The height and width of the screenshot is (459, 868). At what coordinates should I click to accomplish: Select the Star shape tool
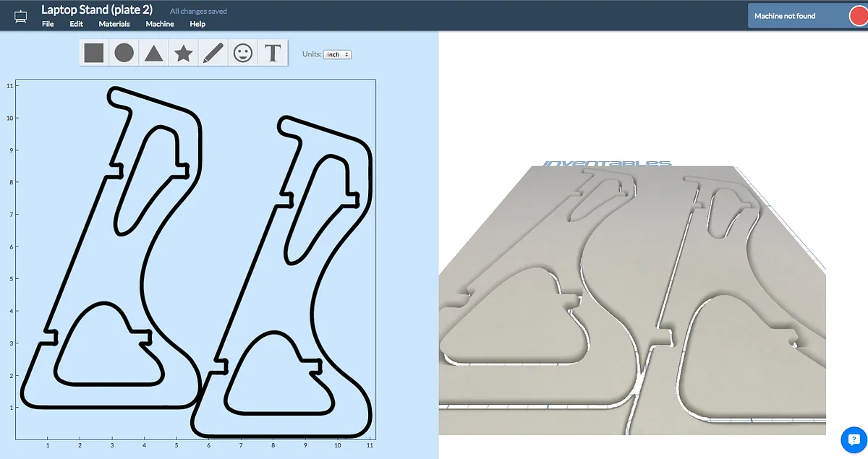coord(184,53)
